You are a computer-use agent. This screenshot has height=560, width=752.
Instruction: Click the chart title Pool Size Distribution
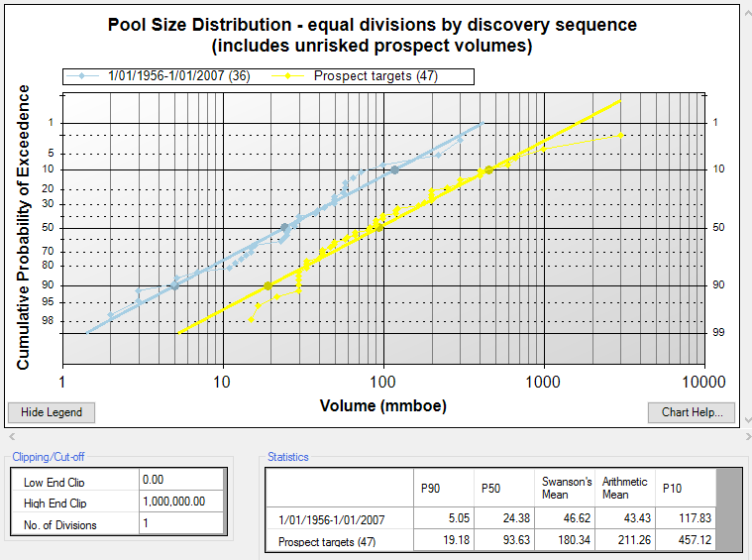click(373, 35)
